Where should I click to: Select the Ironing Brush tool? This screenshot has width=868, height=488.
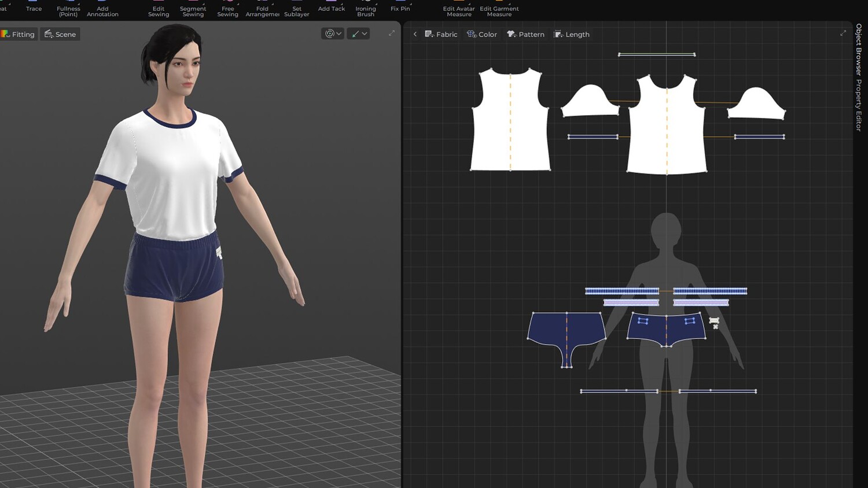tap(365, 11)
